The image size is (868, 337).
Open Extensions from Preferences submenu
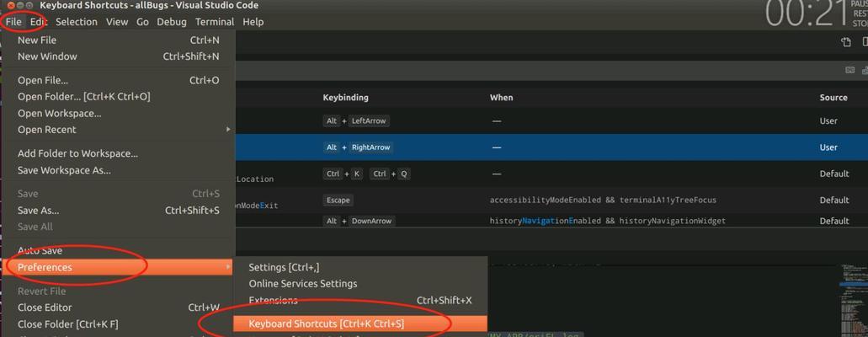[x=360, y=301]
